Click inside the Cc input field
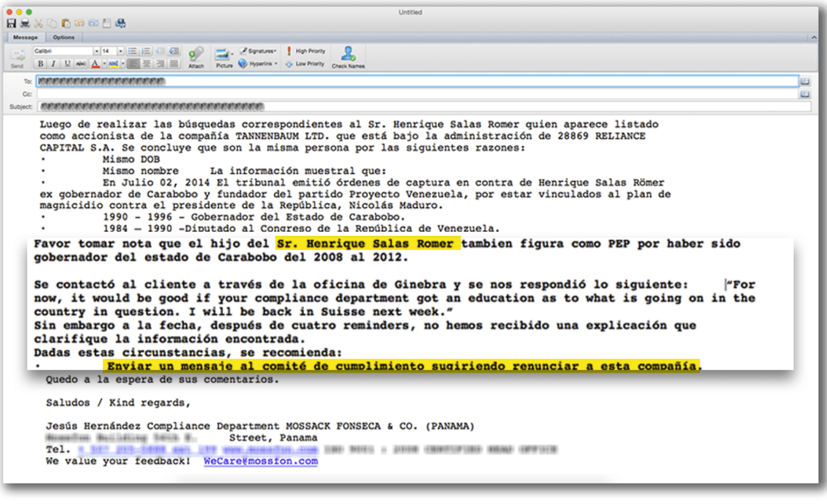827x504 pixels. (413, 94)
